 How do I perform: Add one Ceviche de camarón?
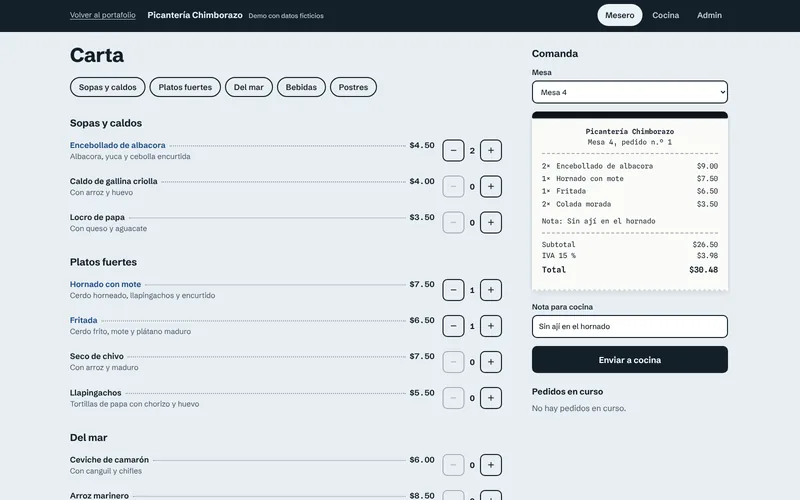click(x=490, y=465)
